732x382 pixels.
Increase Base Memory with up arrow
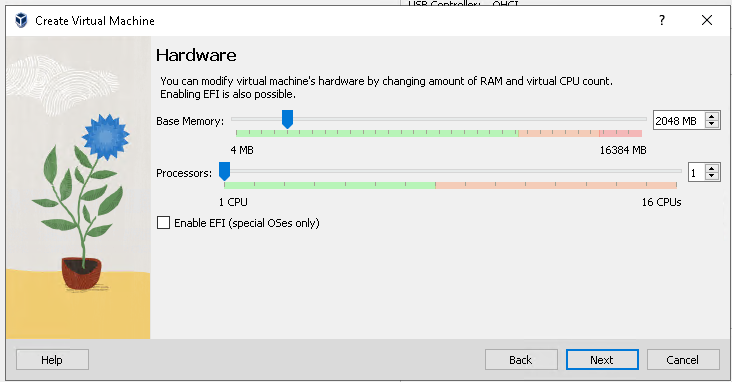tap(712, 117)
